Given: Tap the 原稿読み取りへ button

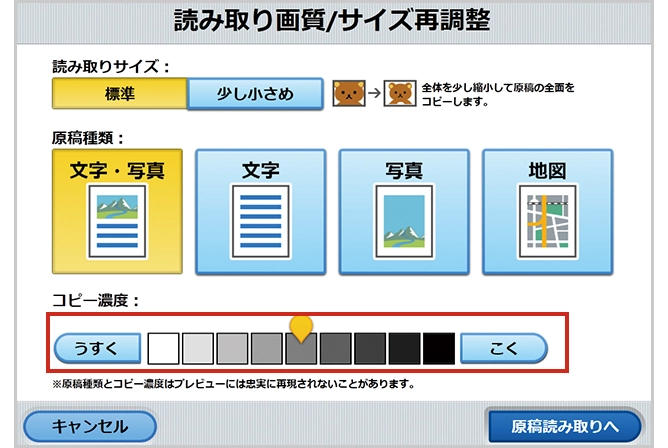Looking at the screenshot, I should click(564, 426).
